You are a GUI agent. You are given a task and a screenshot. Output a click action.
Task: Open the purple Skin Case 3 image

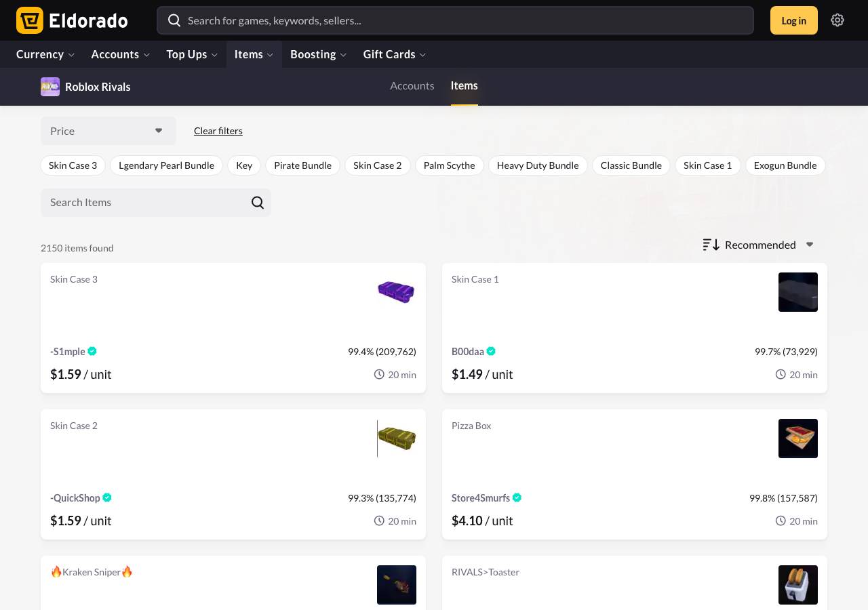click(397, 292)
